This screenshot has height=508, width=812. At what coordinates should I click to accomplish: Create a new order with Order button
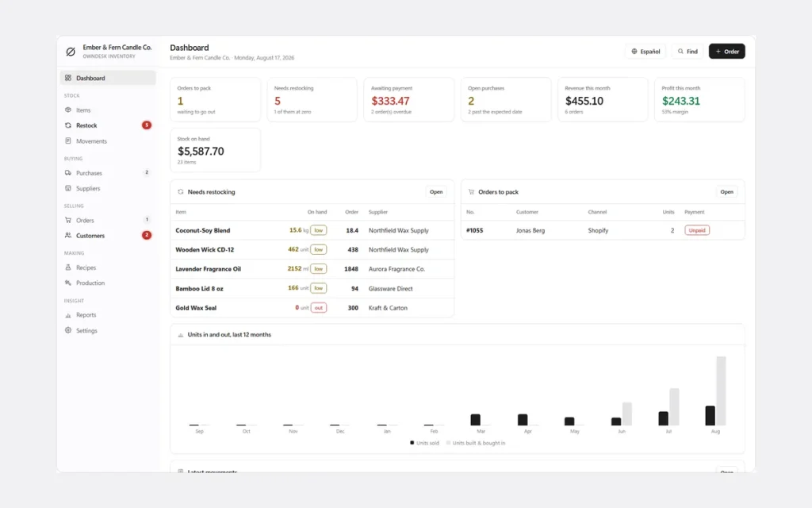pos(727,52)
